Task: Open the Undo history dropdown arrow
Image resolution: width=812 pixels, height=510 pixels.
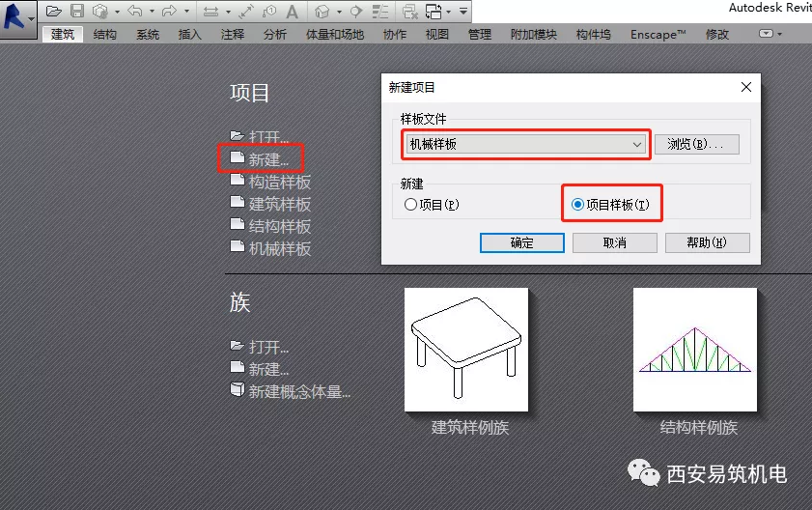Action: tap(152, 11)
